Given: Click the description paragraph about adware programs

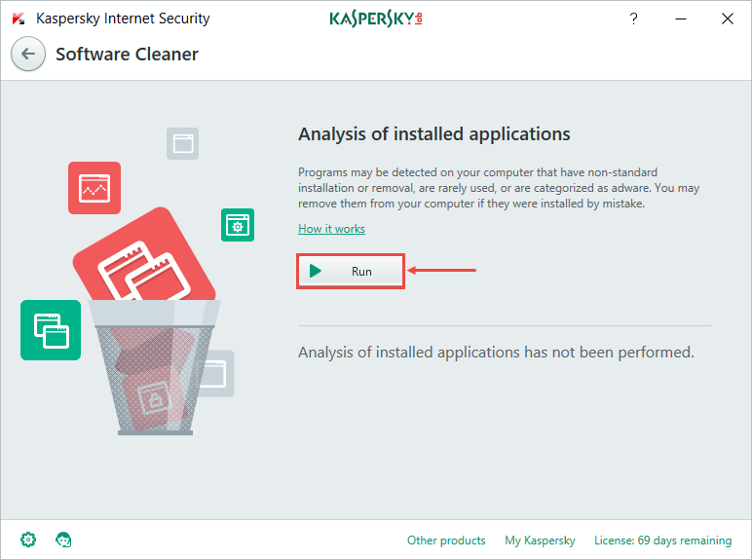Looking at the screenshot, I should (499, 188).
